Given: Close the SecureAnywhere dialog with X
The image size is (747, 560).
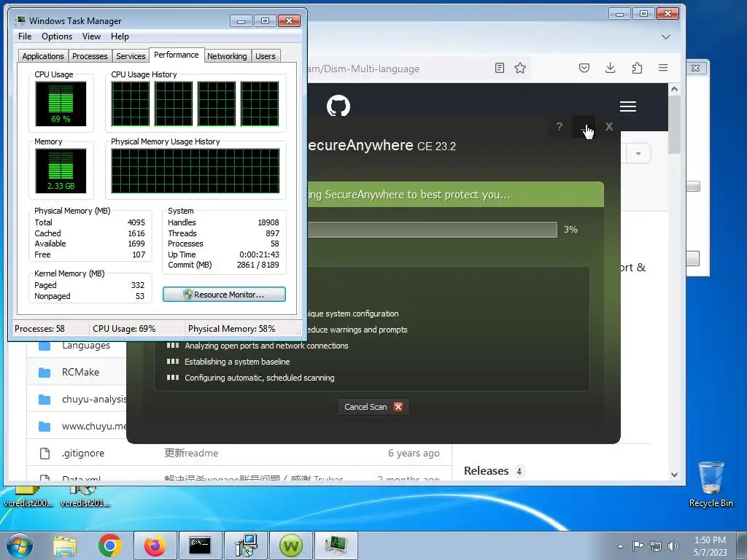Looking at the screenshot, I should 609,127.
